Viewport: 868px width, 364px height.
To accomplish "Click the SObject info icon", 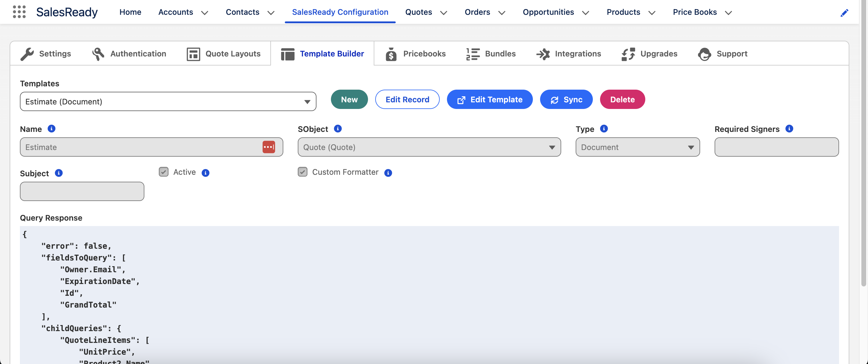I will point(338,129).
